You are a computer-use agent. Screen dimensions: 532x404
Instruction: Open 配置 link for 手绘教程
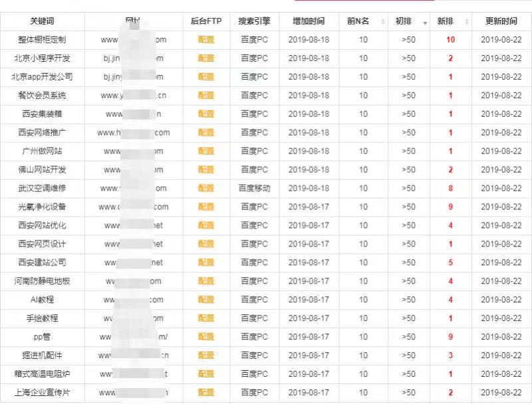(206, 318)
